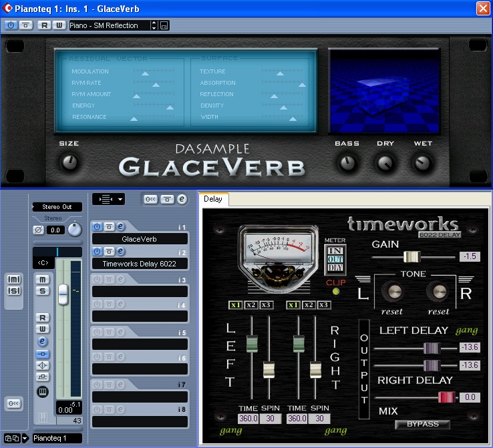Adjust the Absorption slider marker
This screenshot has width=493, height=448.
tap(302, 85)
